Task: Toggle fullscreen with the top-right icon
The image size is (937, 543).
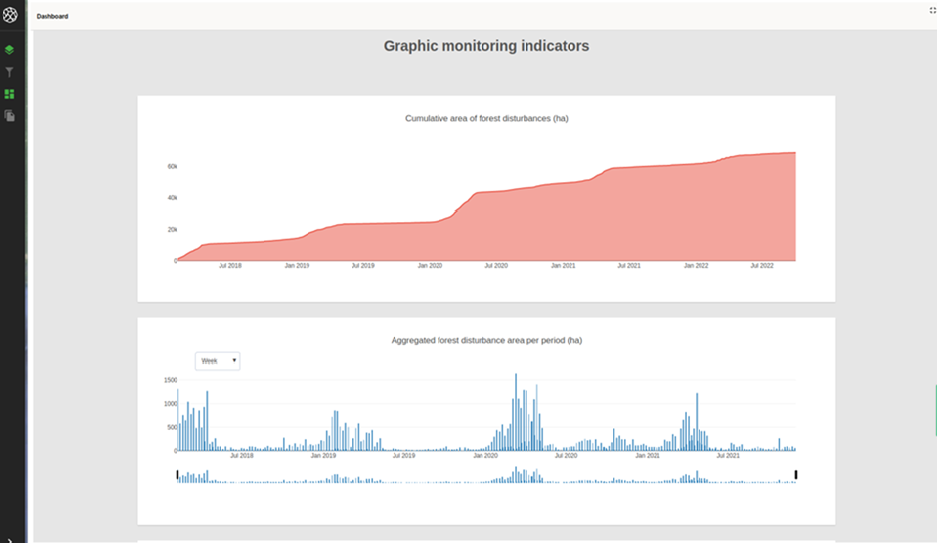Action: [x=932, y=10]
